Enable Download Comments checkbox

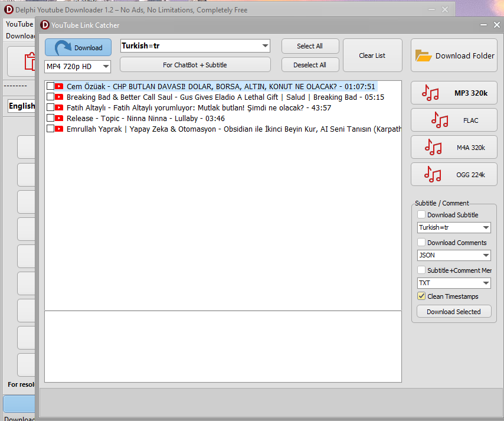click(x=421, y=242)
